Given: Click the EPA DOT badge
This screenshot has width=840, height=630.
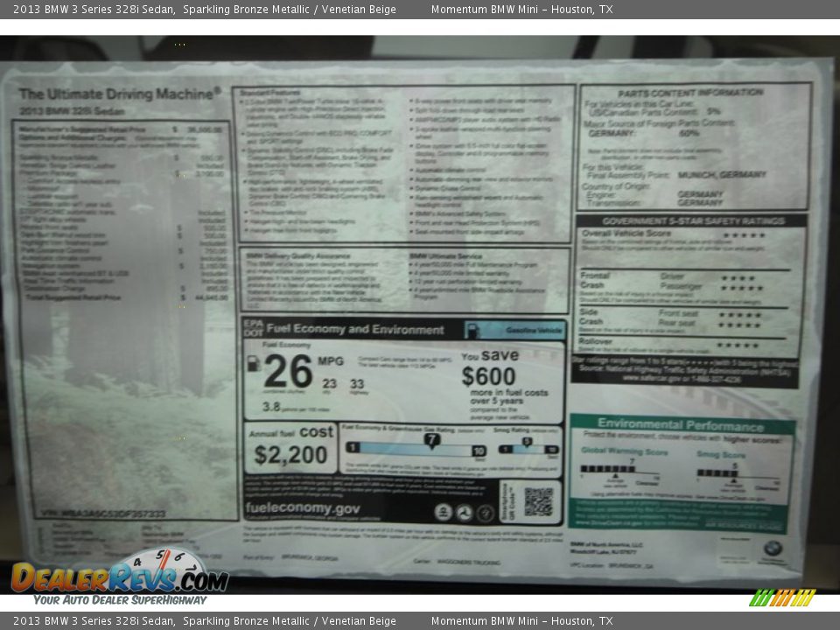Looking at the screenshot, I should click(x=252, y=329).
